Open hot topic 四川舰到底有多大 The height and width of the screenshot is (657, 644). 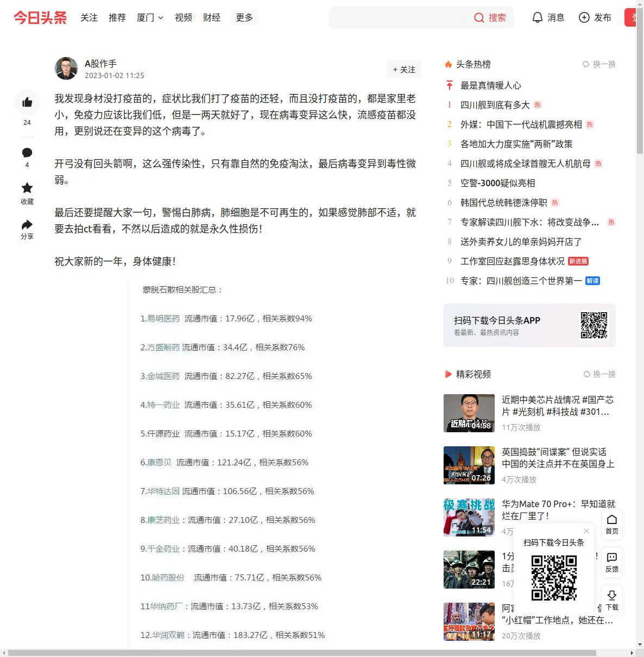495,105
